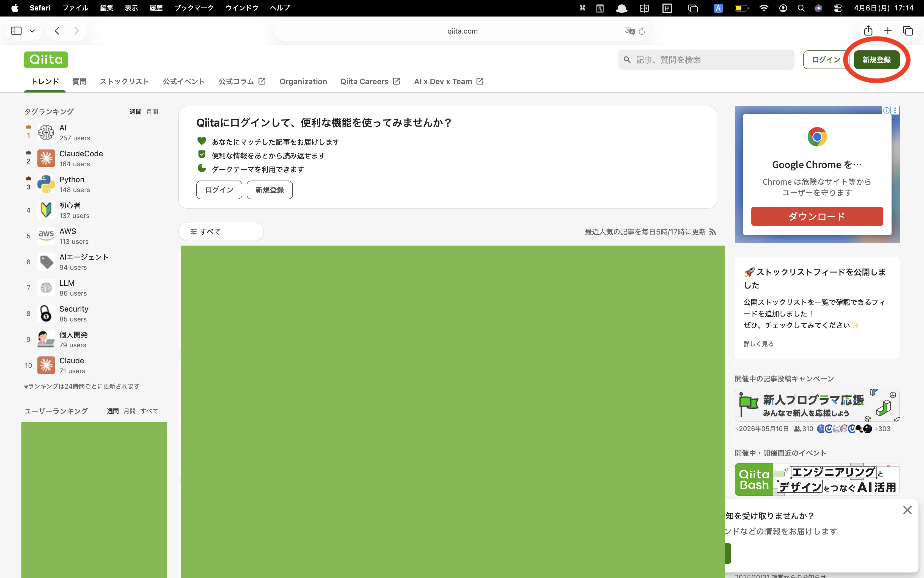Reload the page with the refresh icon
The image size is (924, 578).
642,31
